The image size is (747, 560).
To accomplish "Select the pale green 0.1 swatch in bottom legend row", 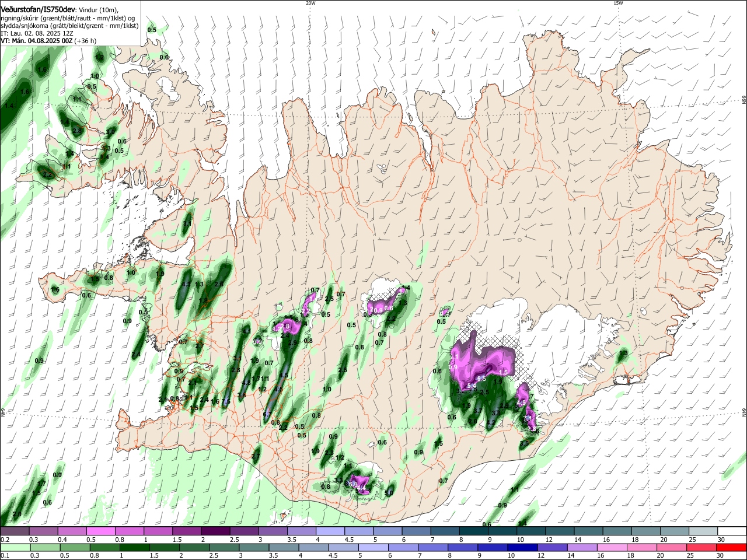I will [x=15, y=547].
